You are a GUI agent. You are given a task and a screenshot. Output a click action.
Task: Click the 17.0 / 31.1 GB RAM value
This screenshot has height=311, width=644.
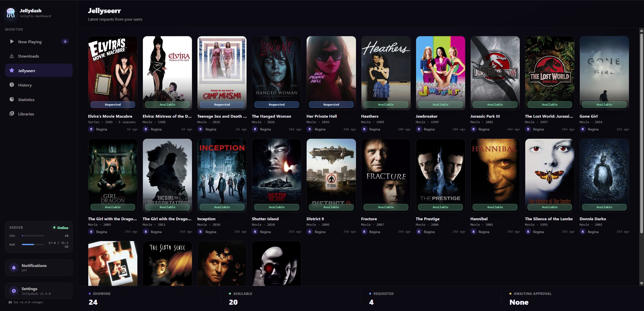(58, 245)
